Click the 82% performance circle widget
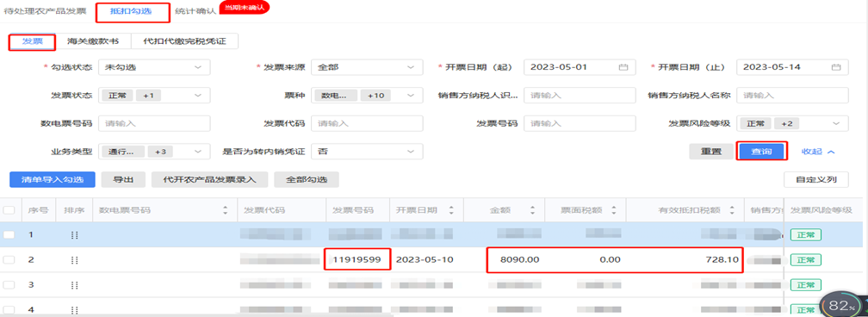Image resolution: width=868 pixels, height=317 pixels. coord(842,304)
